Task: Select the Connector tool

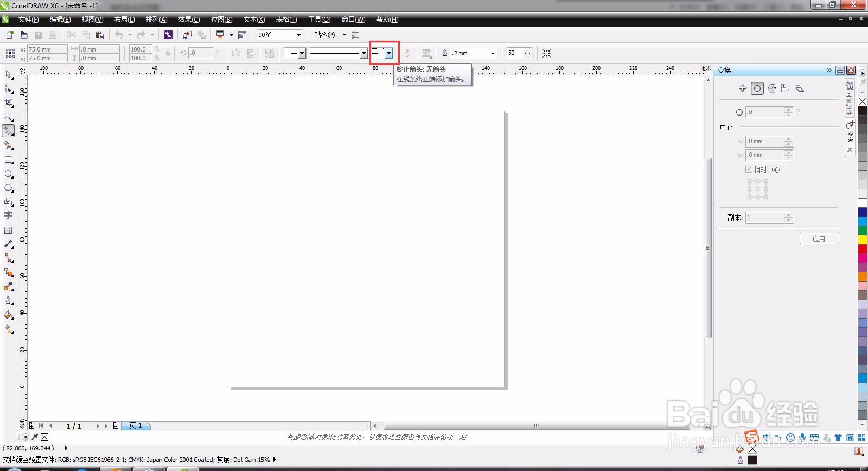Action: (x=8, y=258)
